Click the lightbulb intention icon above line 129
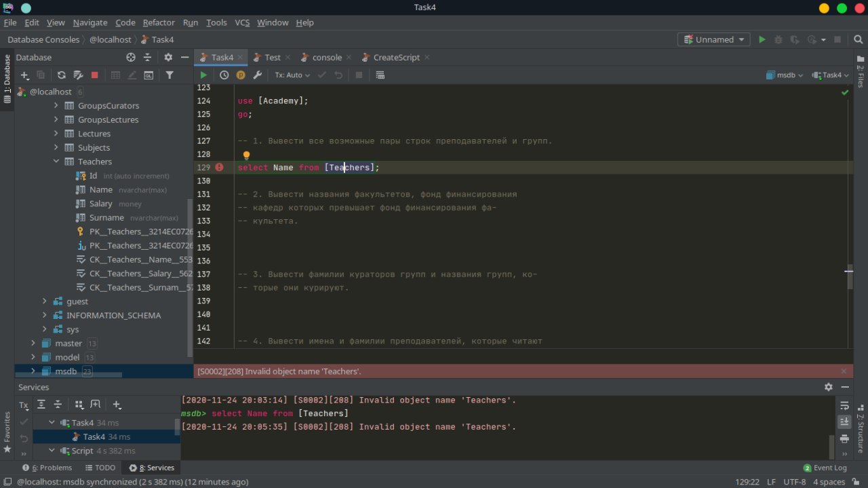Image resolution: width=868 pixels, height=488 pixels. 247,155
